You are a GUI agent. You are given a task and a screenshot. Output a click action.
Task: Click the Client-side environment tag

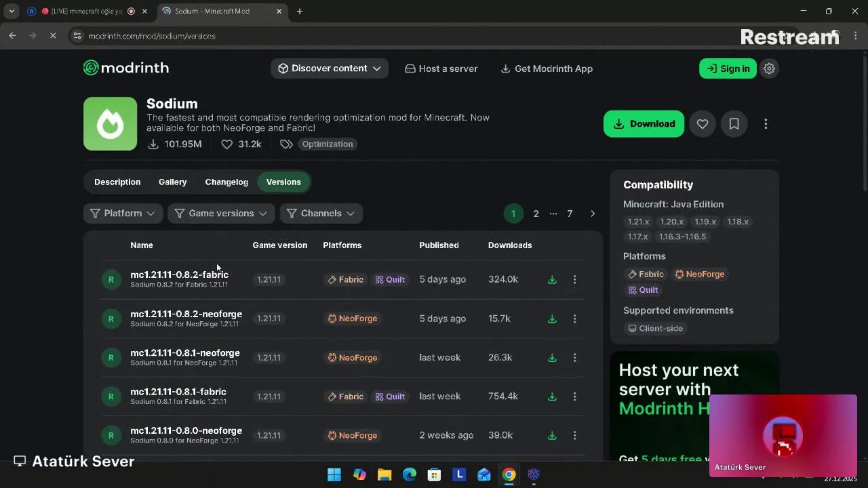click(656, 328)
